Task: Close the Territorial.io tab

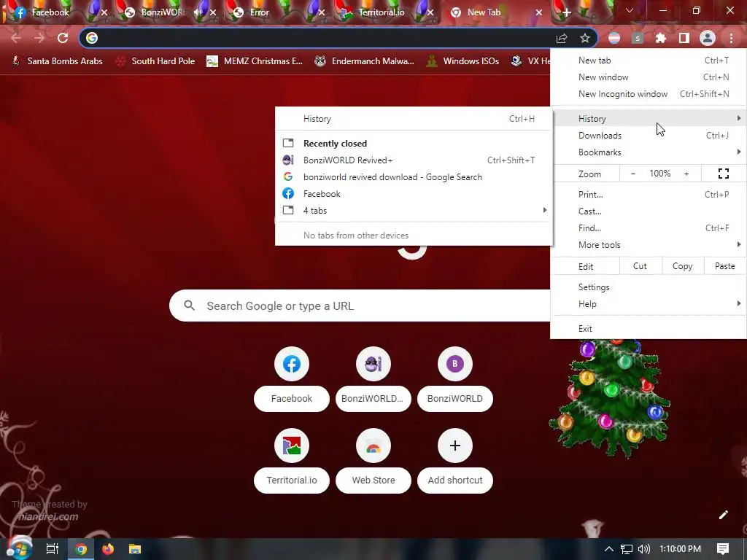Action: 430,12
